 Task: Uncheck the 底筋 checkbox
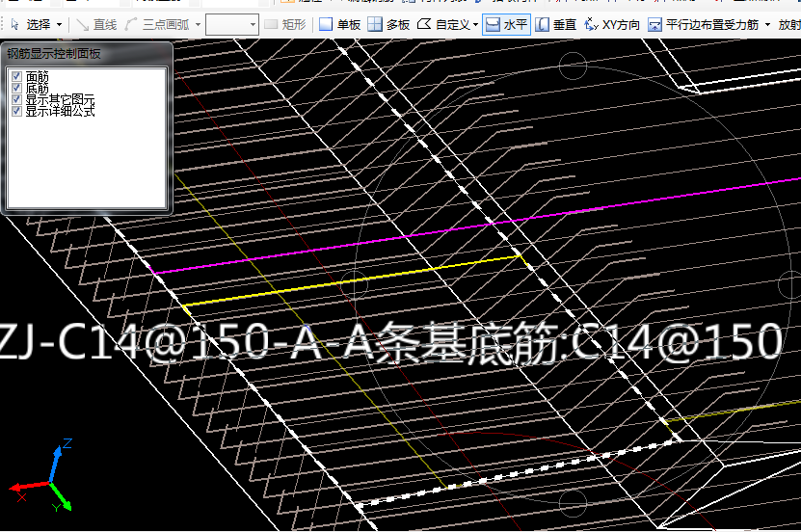click(16, 89)
